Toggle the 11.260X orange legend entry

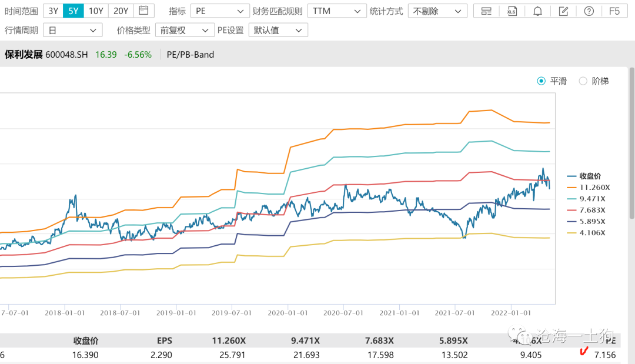(x=589, y=187)
